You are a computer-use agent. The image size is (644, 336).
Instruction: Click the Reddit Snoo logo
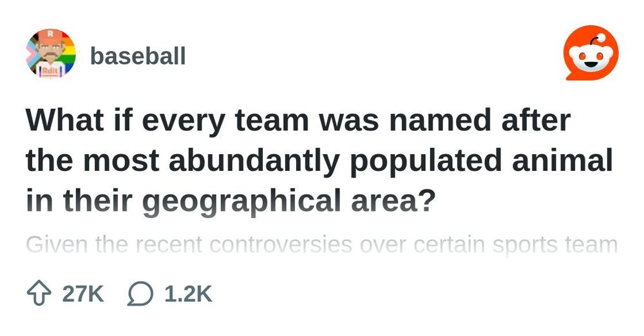[x=591, y=53]
